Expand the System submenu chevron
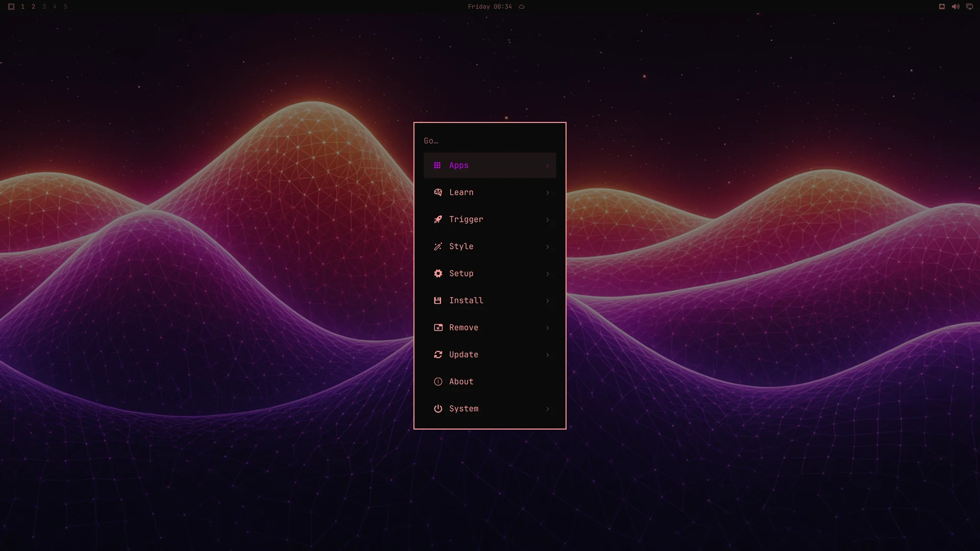This screenshot has height=551, width=980. pyautogui.click(x=548, y=409)
